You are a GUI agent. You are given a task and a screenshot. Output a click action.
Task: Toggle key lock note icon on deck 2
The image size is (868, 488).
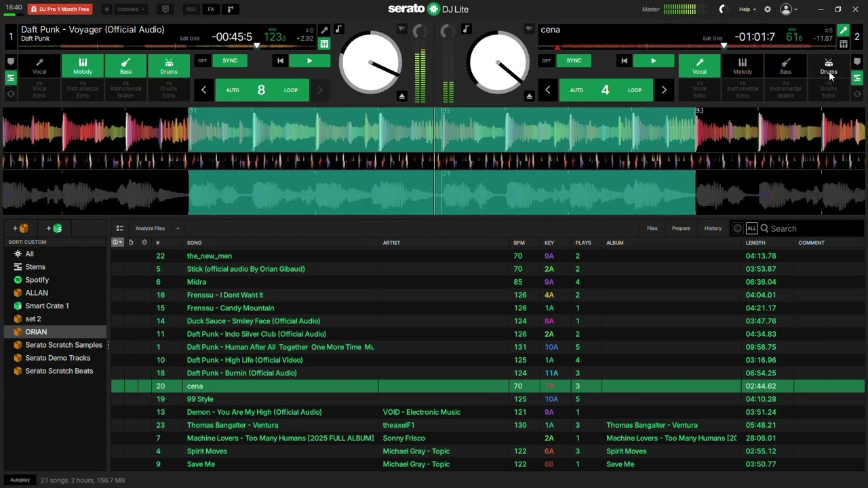(x=466, y=29)
